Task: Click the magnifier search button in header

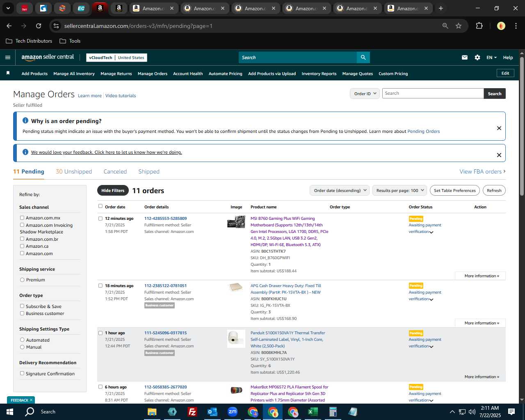Action: coord(363,57)
